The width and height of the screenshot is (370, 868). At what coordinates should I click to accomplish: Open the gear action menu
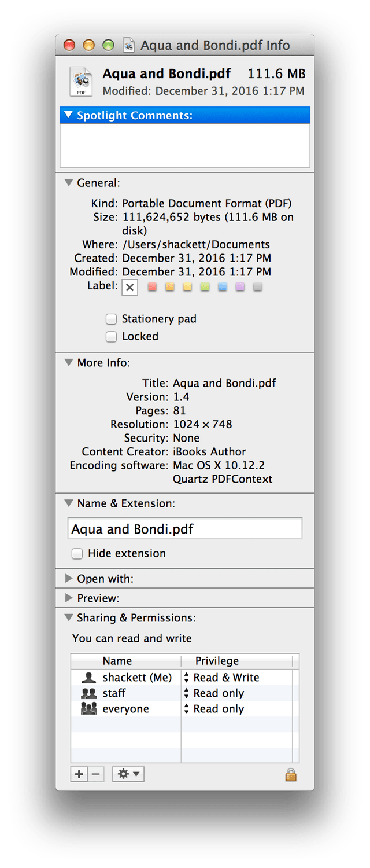(128, 774)
